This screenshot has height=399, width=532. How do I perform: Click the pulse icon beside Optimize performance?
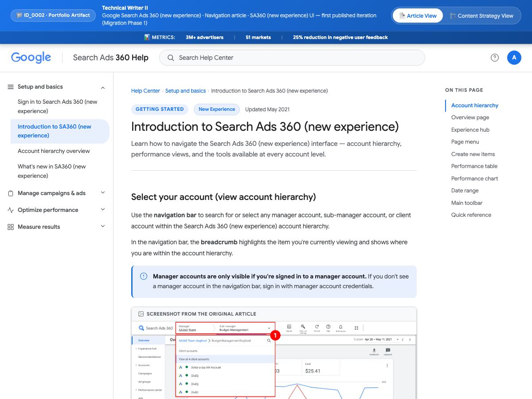click(11, 210)
